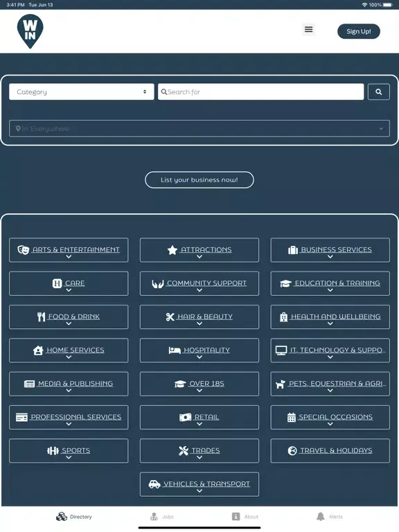Expand chevron under Arts & Entertainment
Image resolution: width=399 pixels, height=532 pixels.
[x=69, y=257]
